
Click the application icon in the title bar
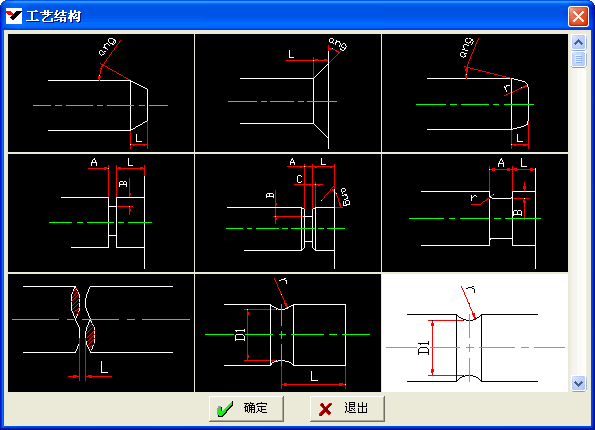14,17
